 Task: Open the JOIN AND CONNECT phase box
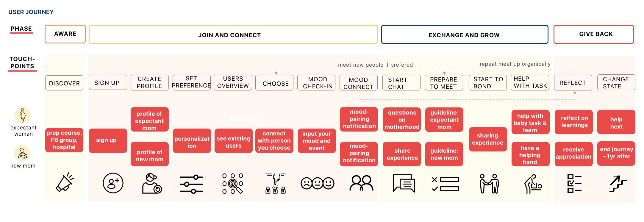point(233,35)
